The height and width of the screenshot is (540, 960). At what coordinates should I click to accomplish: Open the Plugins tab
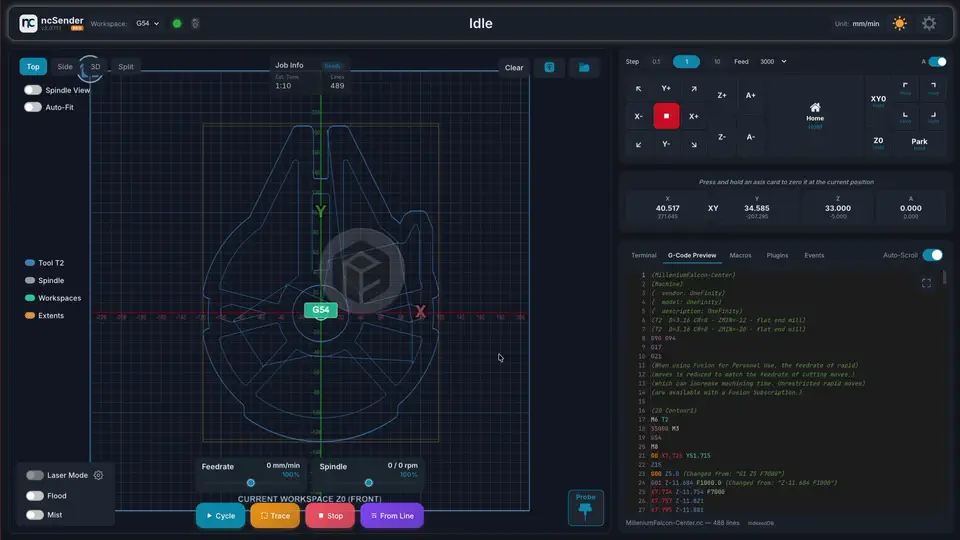click(x=778, y=255)
